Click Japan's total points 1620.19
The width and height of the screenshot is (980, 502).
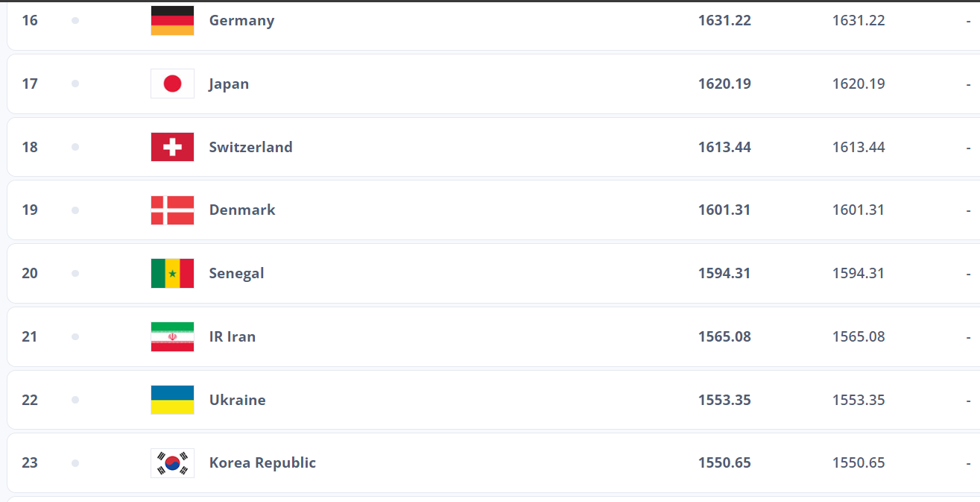pyautogui.click(x=724, y=84)
